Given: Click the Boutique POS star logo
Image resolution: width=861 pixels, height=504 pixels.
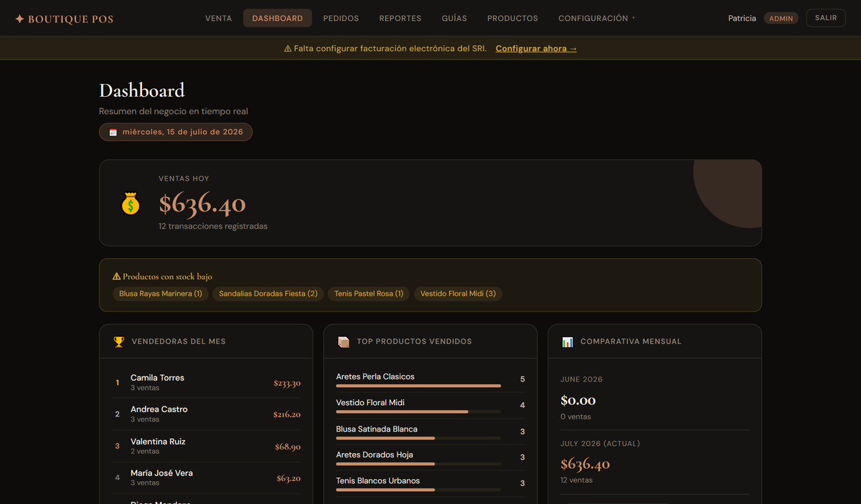Looking at the screenshot, I should coord(19,19).
